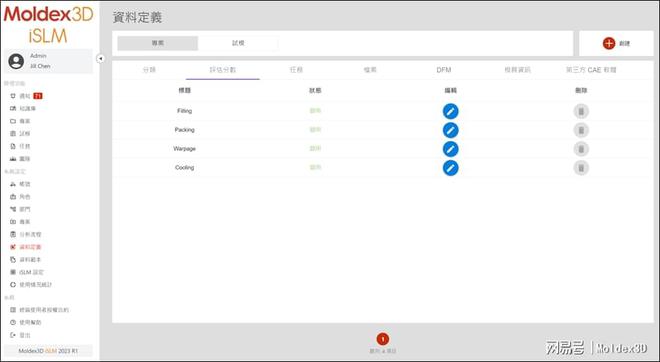Remove the Warpage row with trash icon
The image size is (660, 362).
point(581,149)
